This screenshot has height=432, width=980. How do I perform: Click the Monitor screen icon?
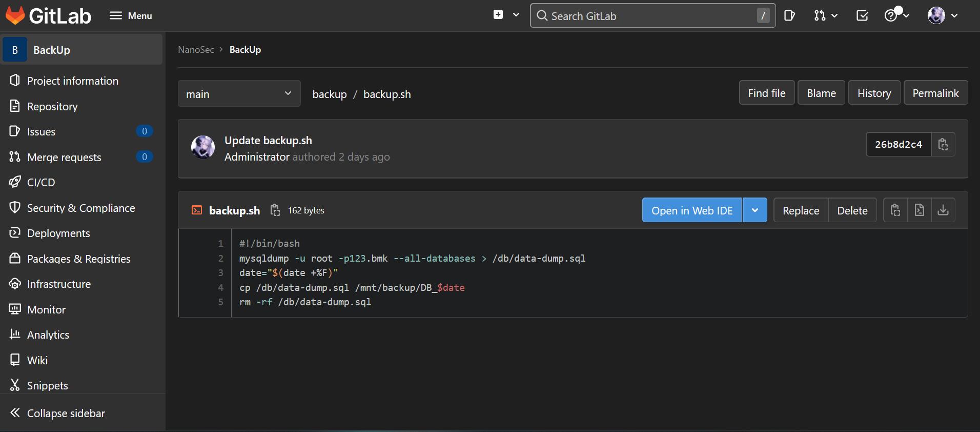15,309
